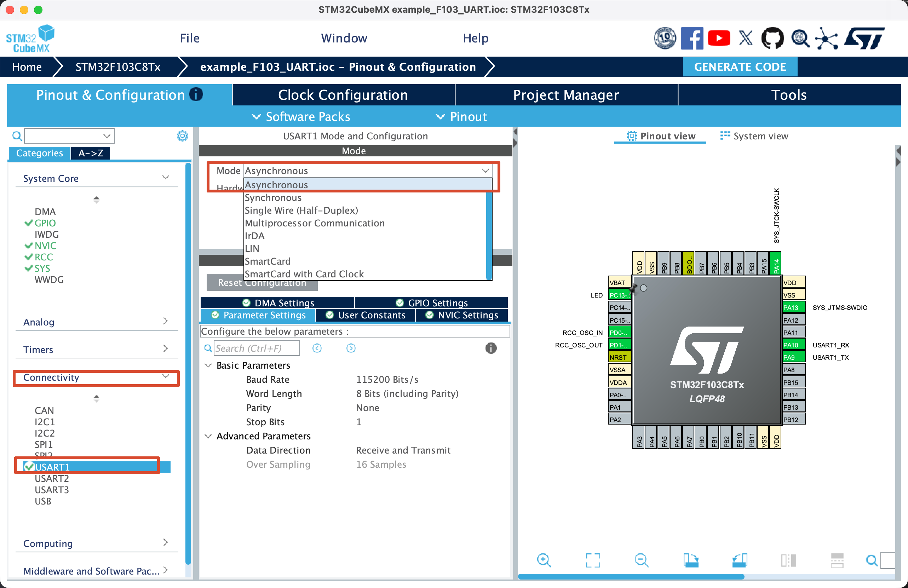Click the pin search magnifier icon
Viewport: 908px width, 588px height.
pyautogui.click(x=871, y=560)
